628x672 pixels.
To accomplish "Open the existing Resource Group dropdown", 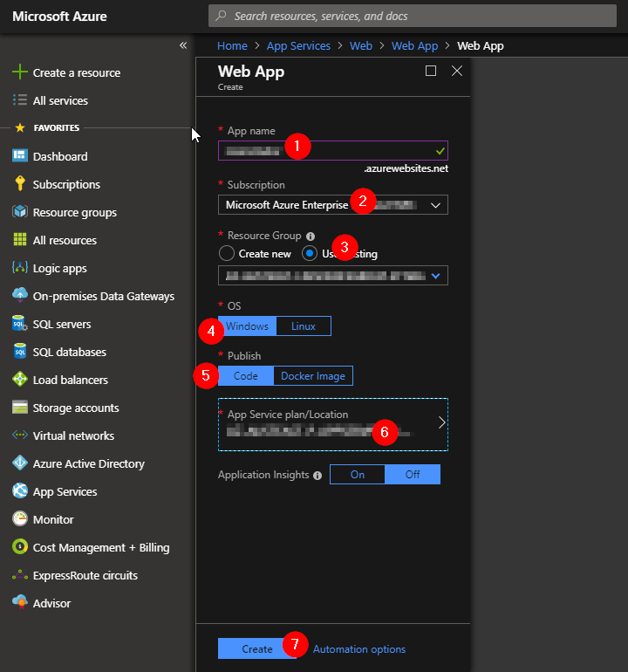I will 333,276.
